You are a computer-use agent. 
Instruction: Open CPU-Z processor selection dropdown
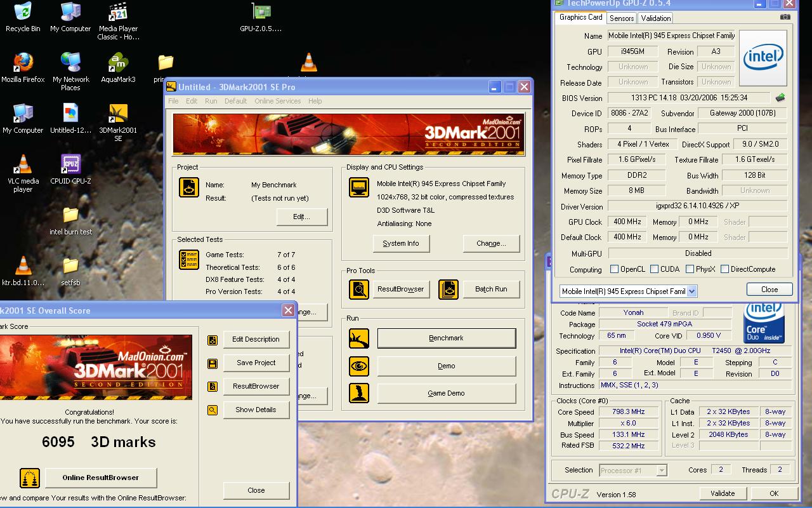(x=662, y=471)
